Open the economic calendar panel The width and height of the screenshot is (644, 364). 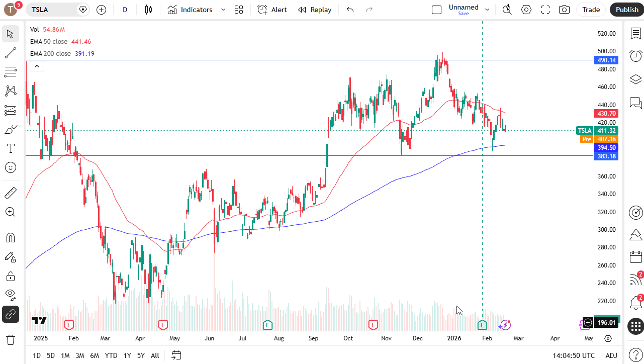coord(636,257)
